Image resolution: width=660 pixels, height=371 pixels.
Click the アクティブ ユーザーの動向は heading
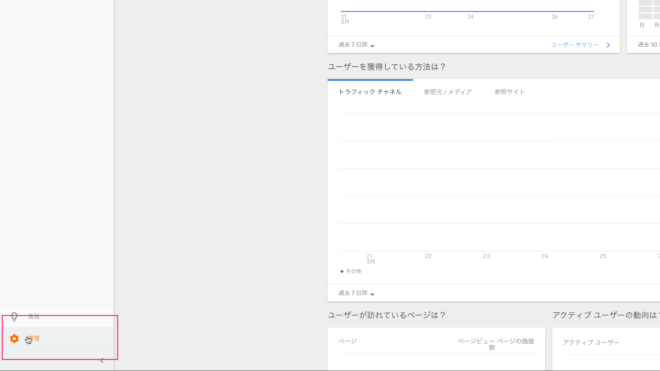[606, 315]
